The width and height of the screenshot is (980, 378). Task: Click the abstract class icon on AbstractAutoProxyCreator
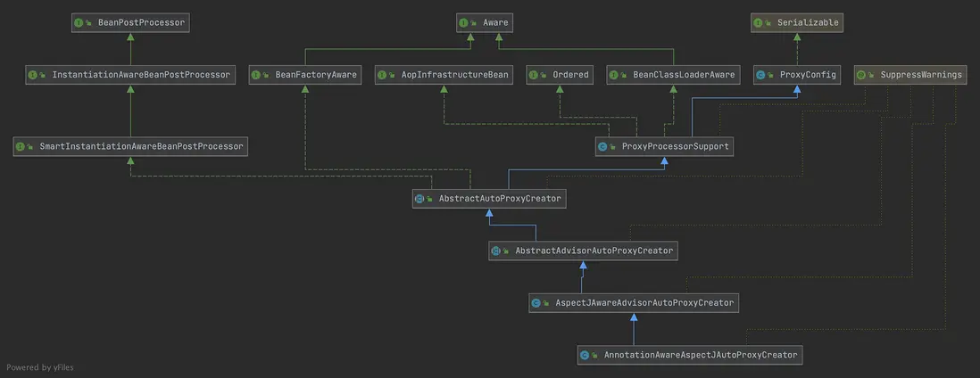coord(419,199)
